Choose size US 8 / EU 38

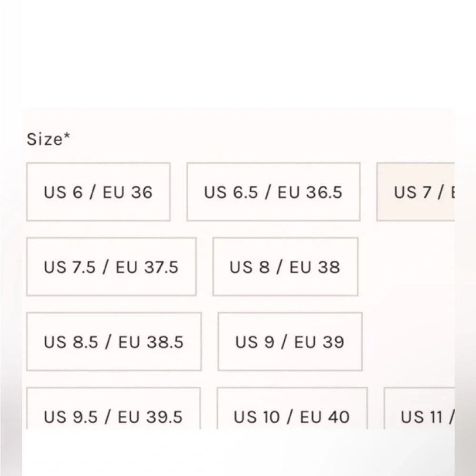click(285, 267)
